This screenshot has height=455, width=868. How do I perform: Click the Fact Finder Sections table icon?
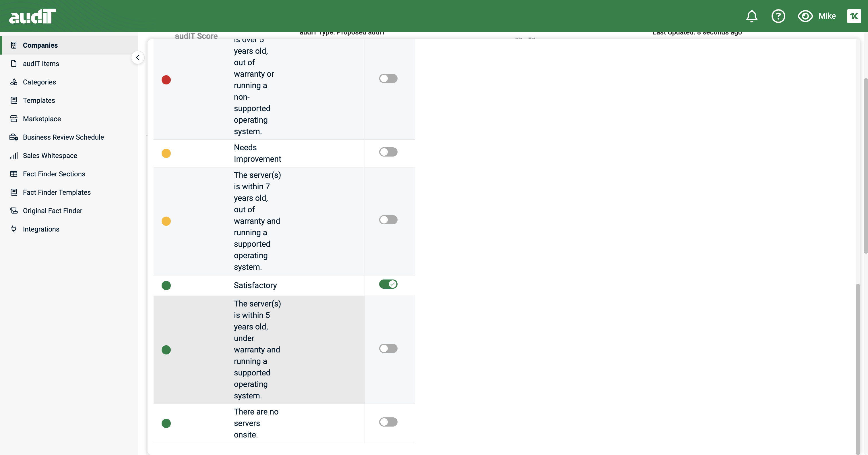coord(14,174)
